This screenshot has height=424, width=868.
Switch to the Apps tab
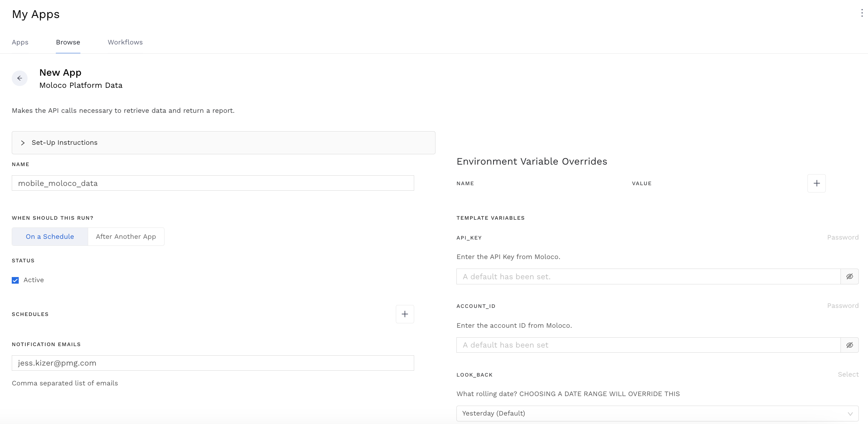[20, 42]
